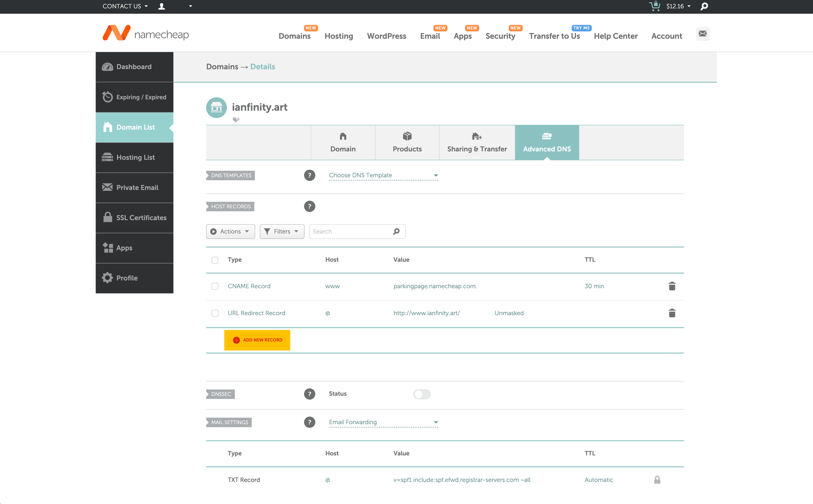Click the SSL Certificates padlock icon

(107, 217)
